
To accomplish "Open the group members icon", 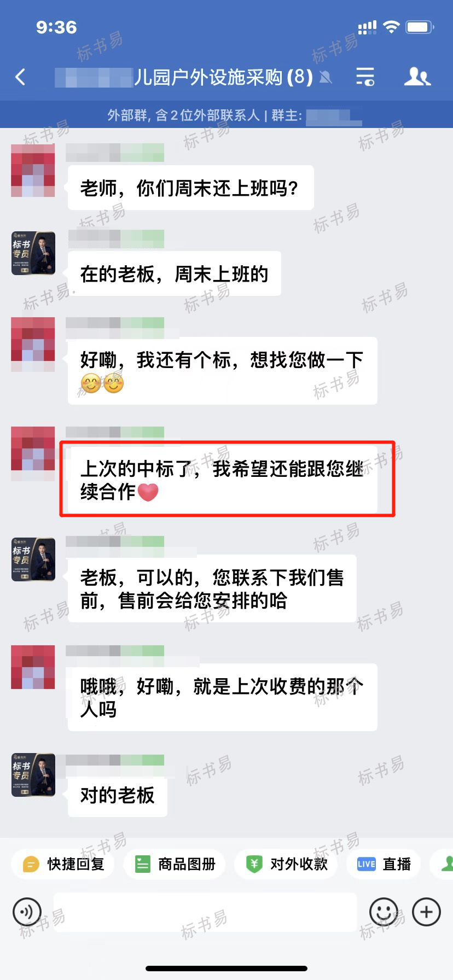I will [x=417, y=77].
